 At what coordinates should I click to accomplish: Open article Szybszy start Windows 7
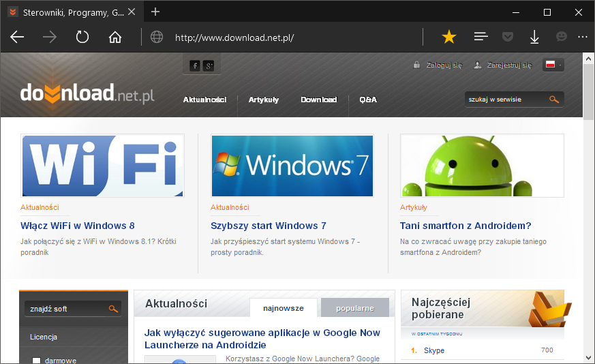(269, 226)
